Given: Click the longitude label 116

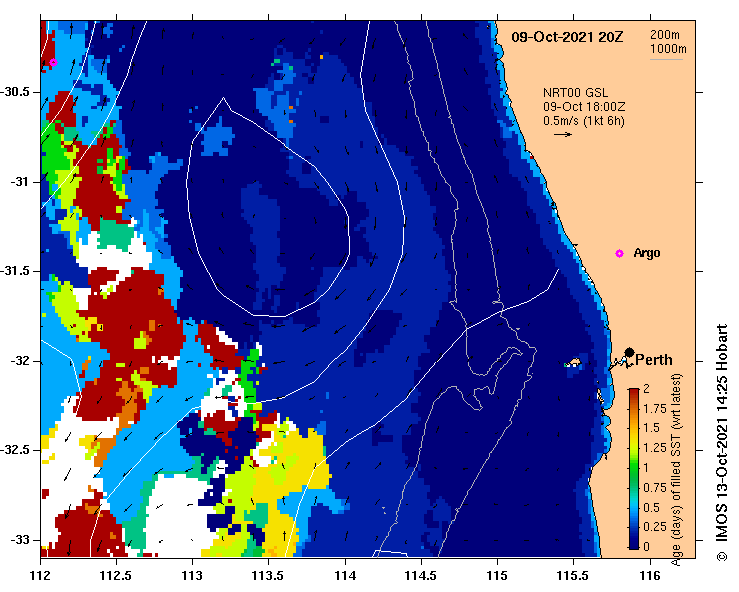Looking at the screenshot, I should pyautogui.click(x=650, y=576).
